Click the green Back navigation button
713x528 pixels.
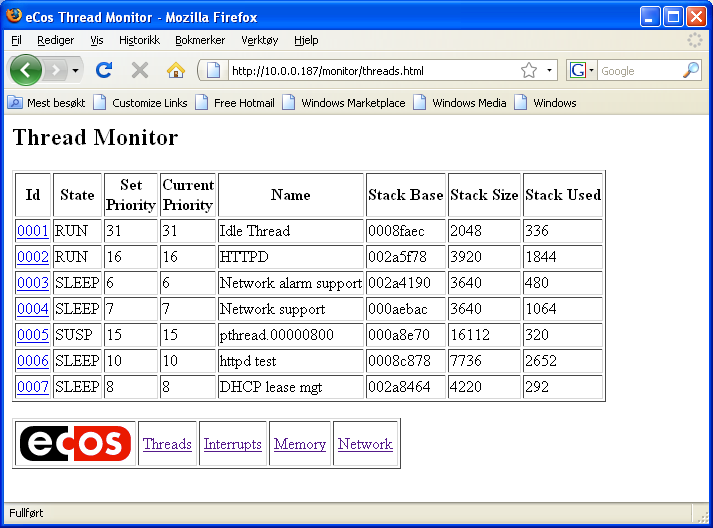(25, 70)
